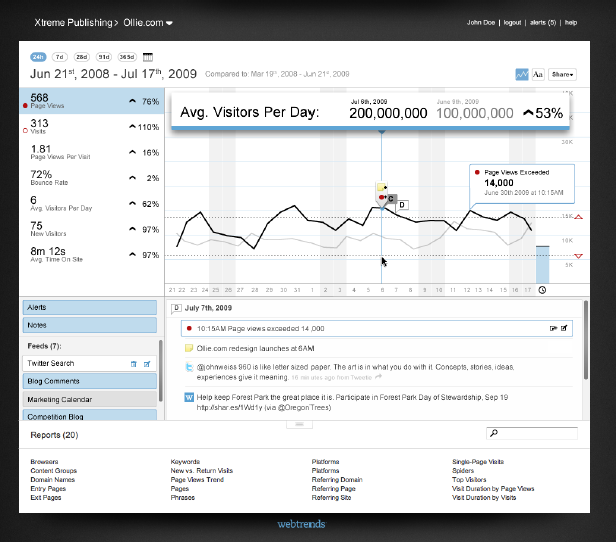The width and height of the screenshot is (616, 542).
Task: Toggle the red Page Views series dot
Action: 25,106
